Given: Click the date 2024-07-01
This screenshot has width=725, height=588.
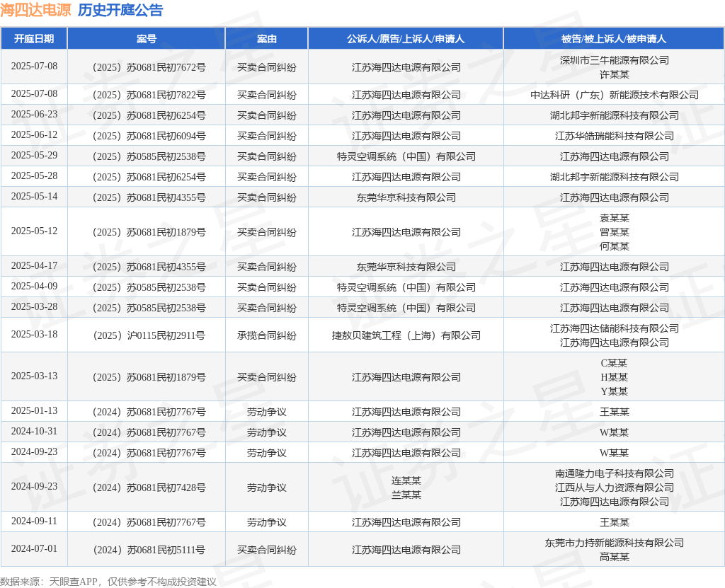Looking at the screenshot, I should click(x=34, y=549).
